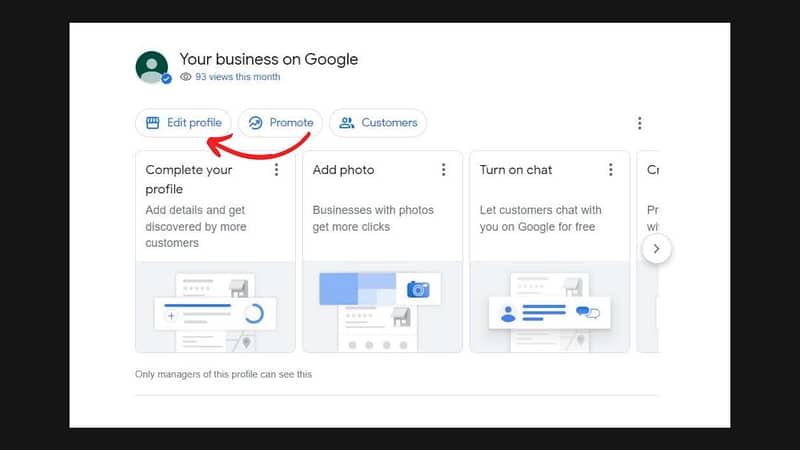
Task: Click the "Your business on Google" heading
Action: pyautogui.click(x=268, y=60)
